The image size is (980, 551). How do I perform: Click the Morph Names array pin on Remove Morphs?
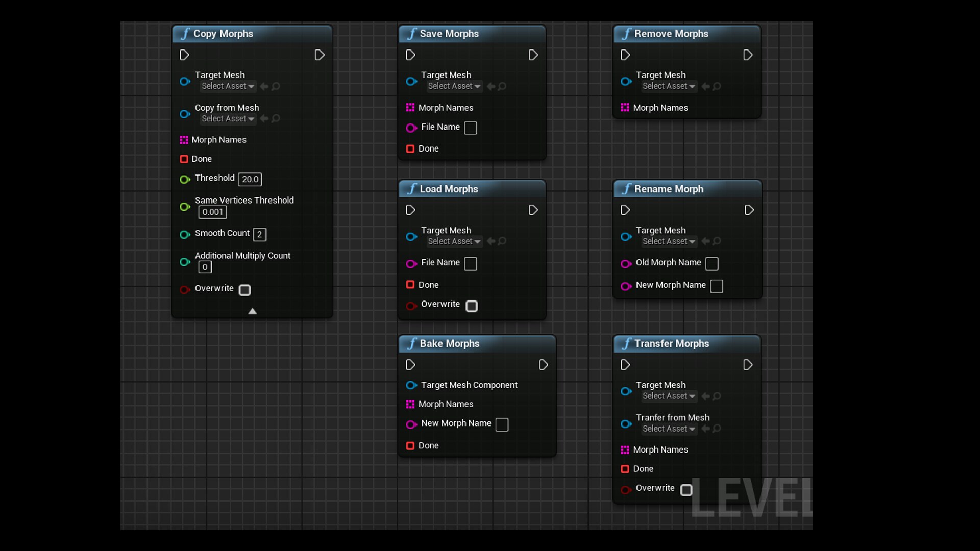(625, 108)
